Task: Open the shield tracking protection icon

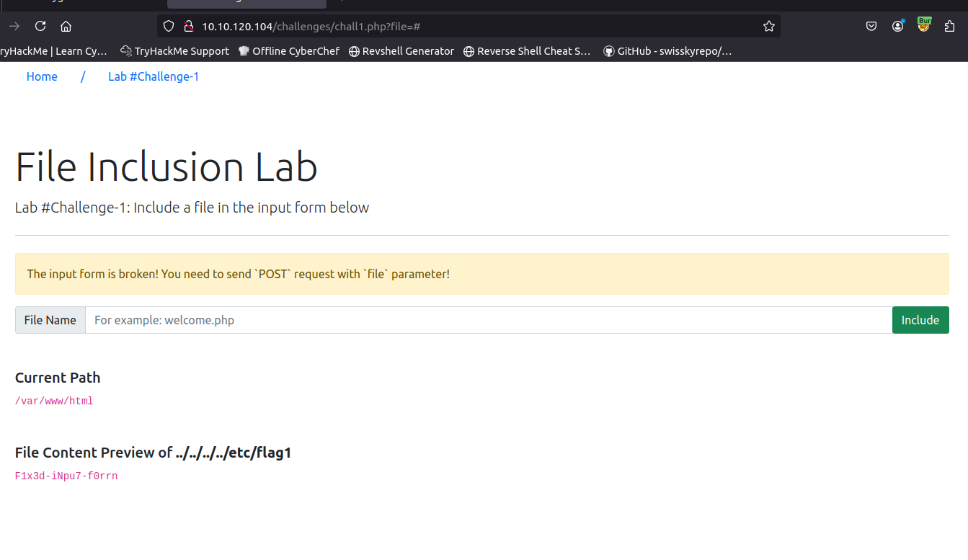Action: click(x=169, y=26)
